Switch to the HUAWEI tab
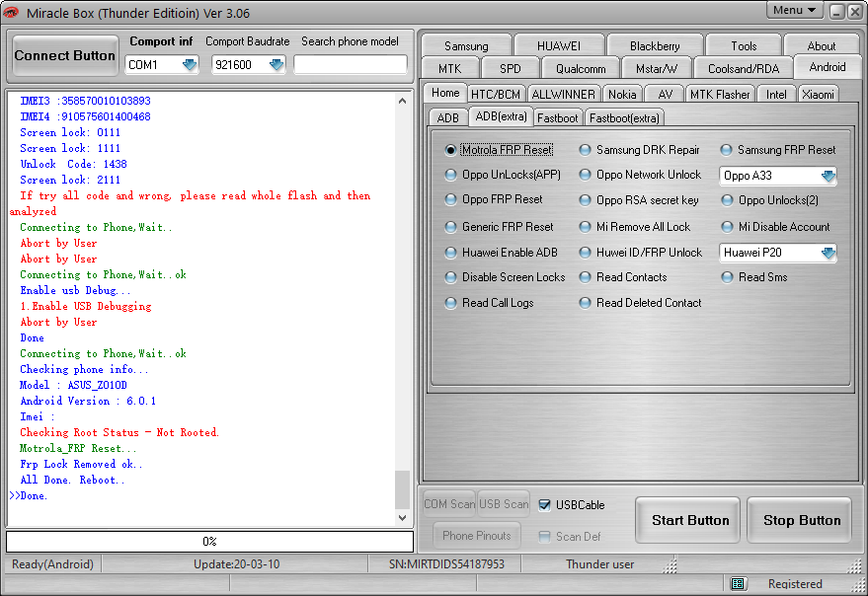Image resolution: width=868 pixels, height=596 pixels. (559, 46)
